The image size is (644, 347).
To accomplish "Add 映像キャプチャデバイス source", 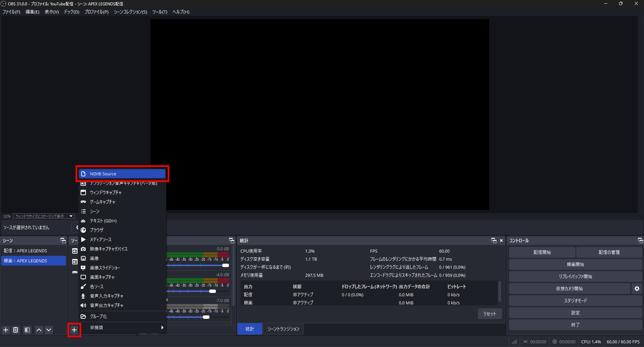I will coord(122,249).
